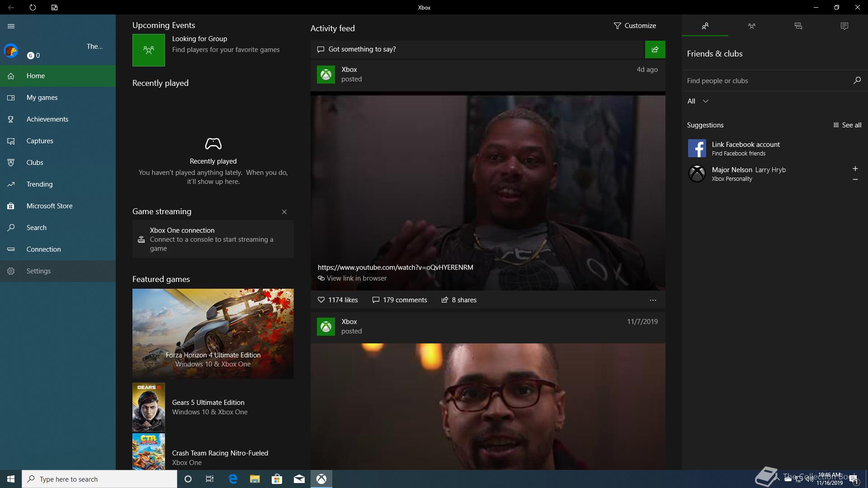This screenshot has width=868, height=488.
Task: Open Gears 5 Ultimate Edition thumbnail
Action: click(x=149, y=407)
